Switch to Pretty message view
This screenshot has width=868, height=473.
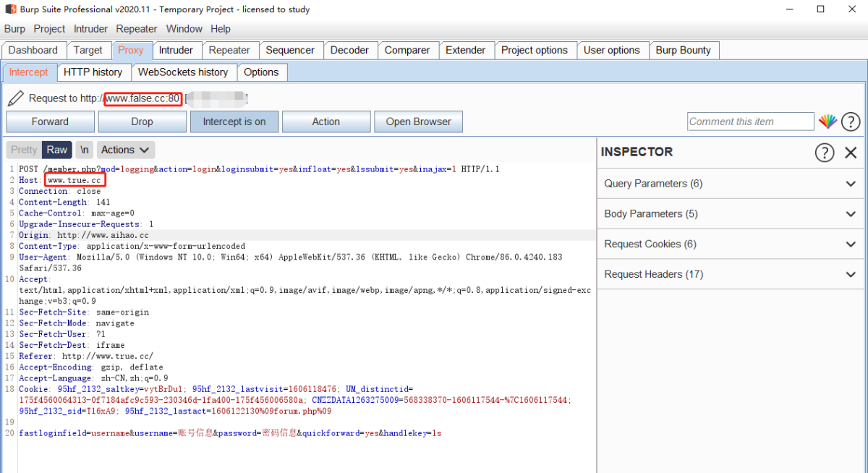coord(24,150)
